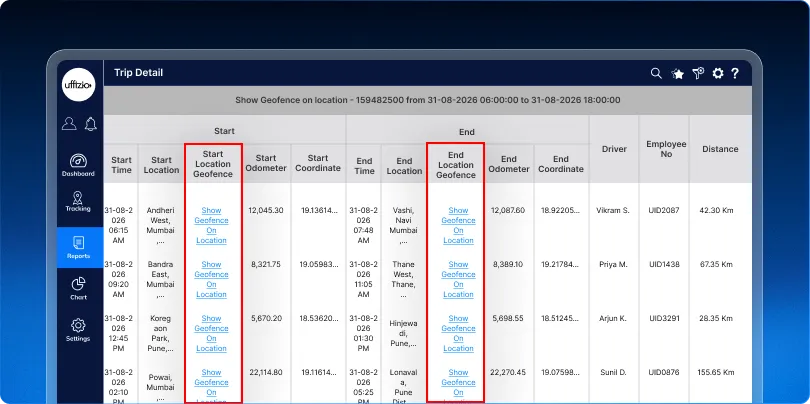
Task: Click the End Location column header
Action: pos(404,166)
